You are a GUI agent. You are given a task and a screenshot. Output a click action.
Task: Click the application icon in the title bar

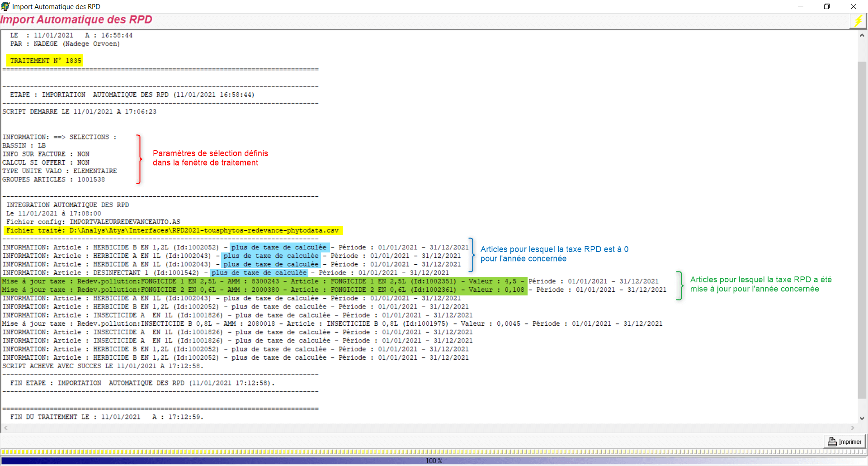pyautogui.click(x=5, y=6)
